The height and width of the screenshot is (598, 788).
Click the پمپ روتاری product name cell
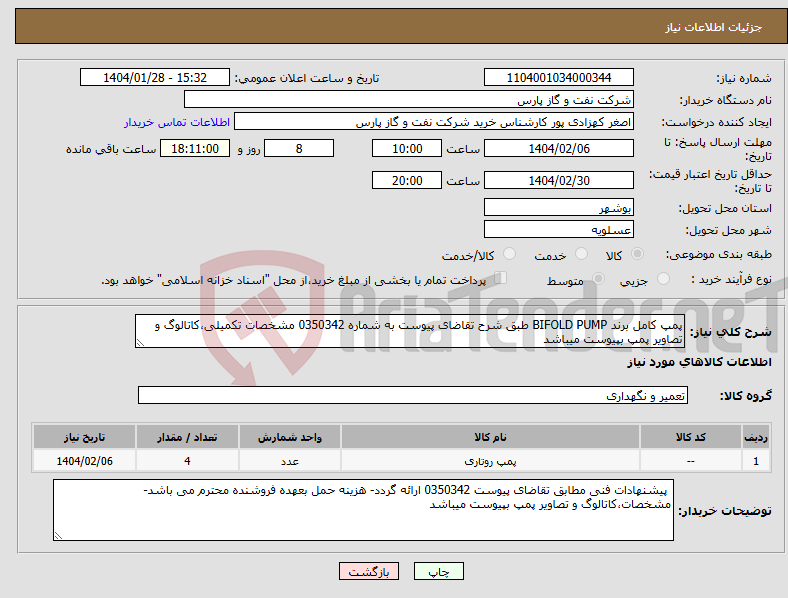tap(490, 461)
